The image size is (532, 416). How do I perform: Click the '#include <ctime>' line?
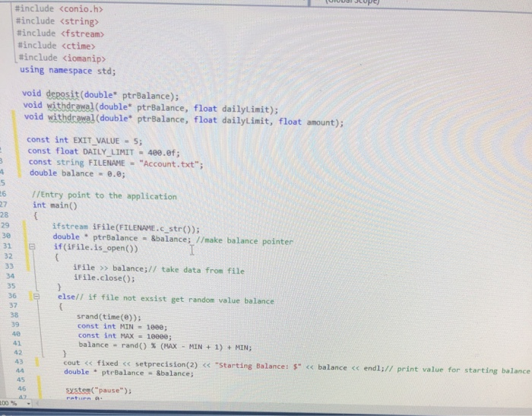(x=56, y=46)
